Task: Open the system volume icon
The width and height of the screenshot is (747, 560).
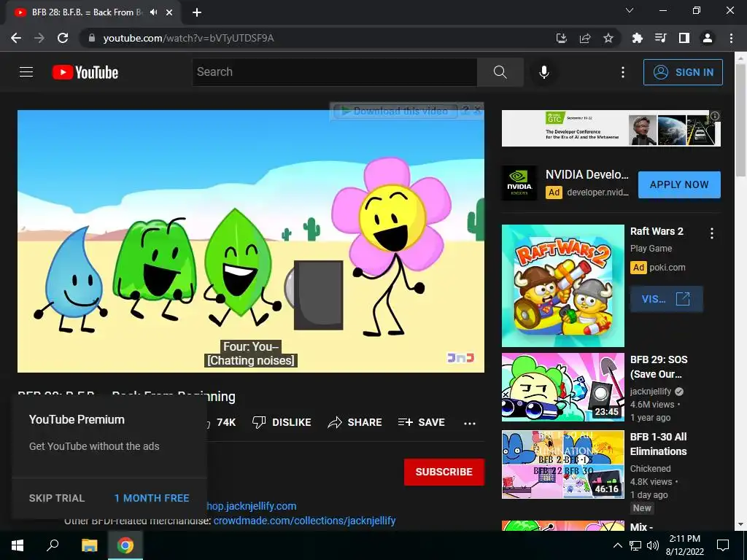Action: pyautogui.click(x=653, y=545)
